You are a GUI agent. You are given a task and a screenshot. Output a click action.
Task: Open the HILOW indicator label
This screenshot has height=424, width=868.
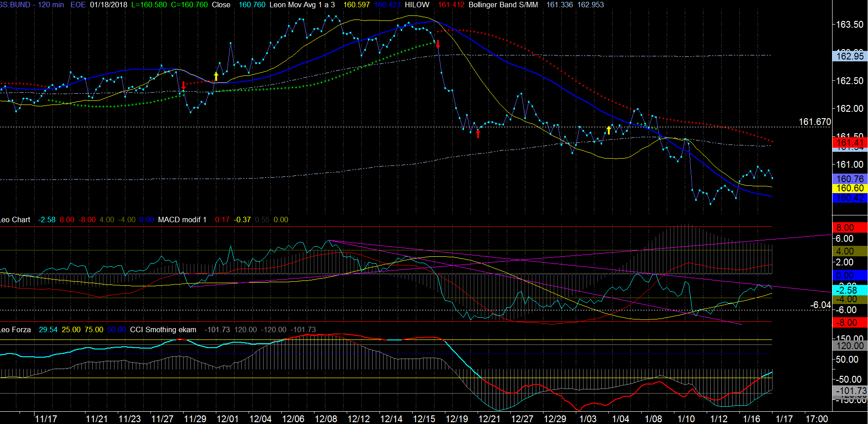(417, 5)
